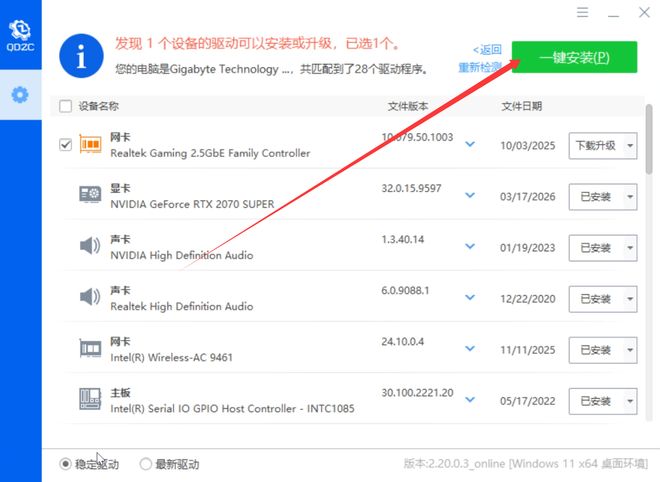The width and height of the screenshot is (660, 482).
Task: Open 已安装 dropdown arrow for Intel Serial IO GPIO
Action: point(630,401)
